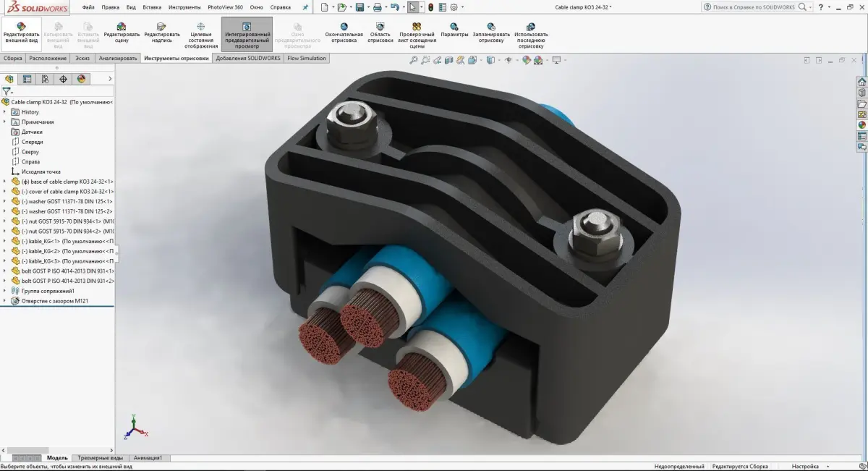Screen dimensions: 868x471
Task: Open Options gear icon
Action: (454, 7)
